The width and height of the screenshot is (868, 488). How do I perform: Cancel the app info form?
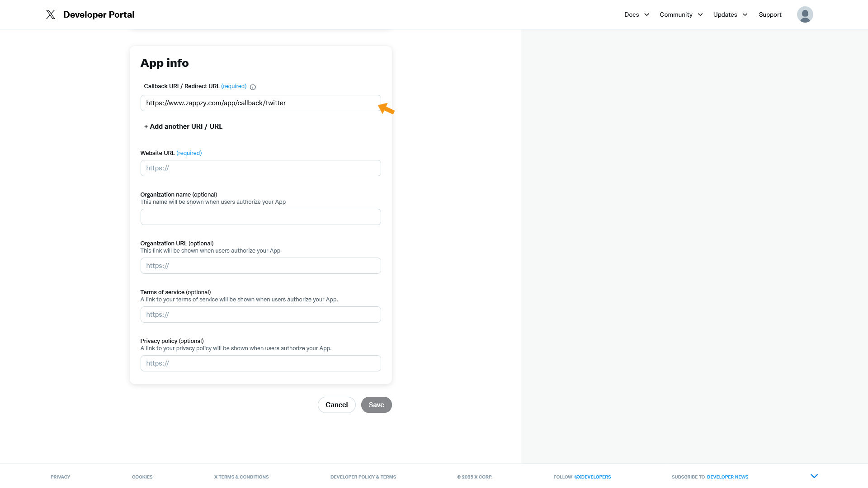[x=336, y=405]
